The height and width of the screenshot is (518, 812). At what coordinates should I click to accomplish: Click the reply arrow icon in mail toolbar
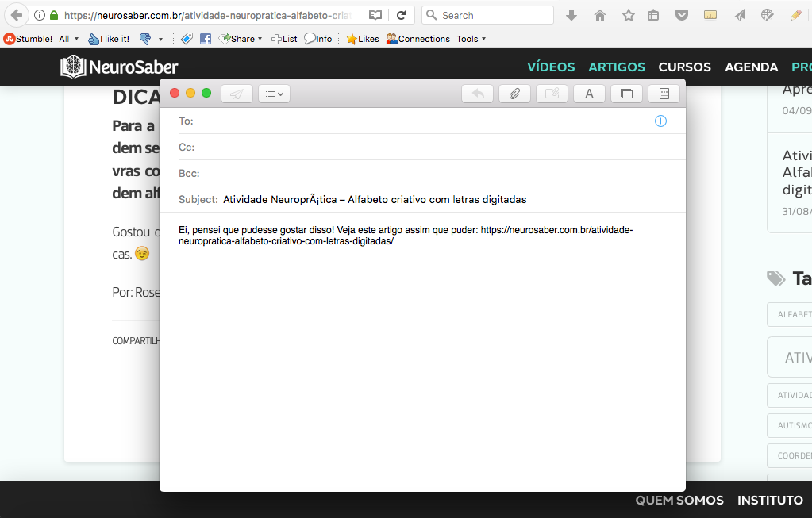point(477,94)
